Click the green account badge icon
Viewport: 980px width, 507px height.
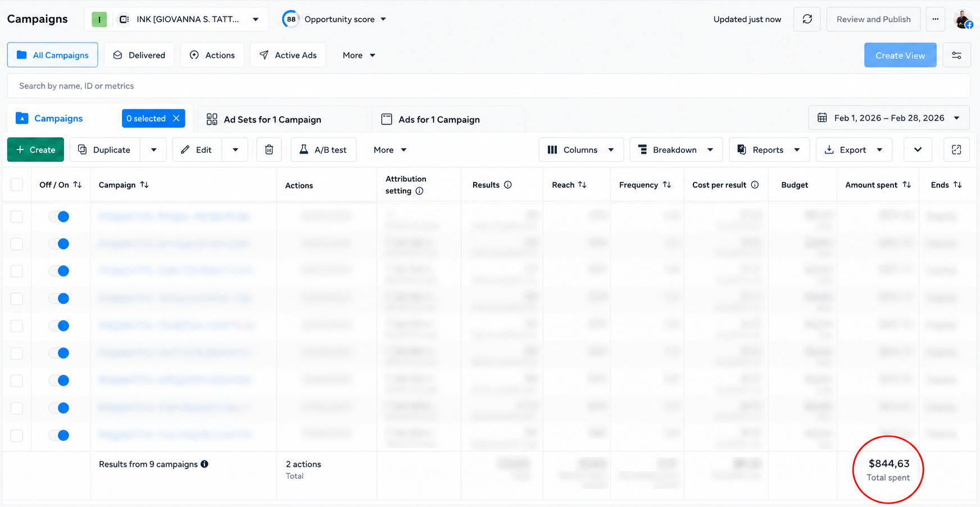click(x=99, y=19)
